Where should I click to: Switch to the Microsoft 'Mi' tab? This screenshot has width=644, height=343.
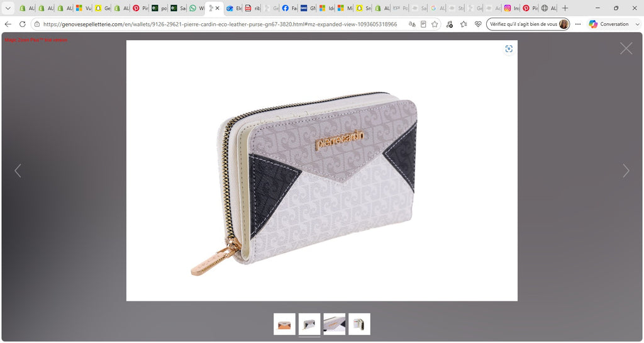tap(345, 8)
